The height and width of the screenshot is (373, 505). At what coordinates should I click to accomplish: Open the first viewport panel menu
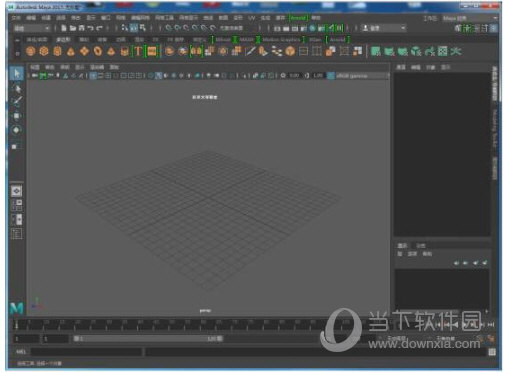[x=35, y=67]
